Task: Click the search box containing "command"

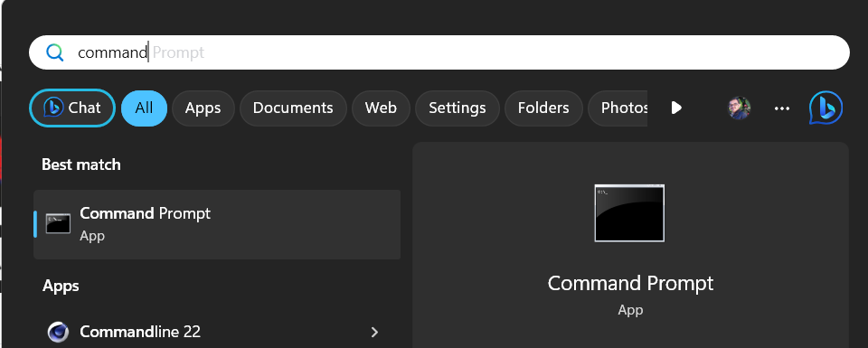Action: pos(439,52)
